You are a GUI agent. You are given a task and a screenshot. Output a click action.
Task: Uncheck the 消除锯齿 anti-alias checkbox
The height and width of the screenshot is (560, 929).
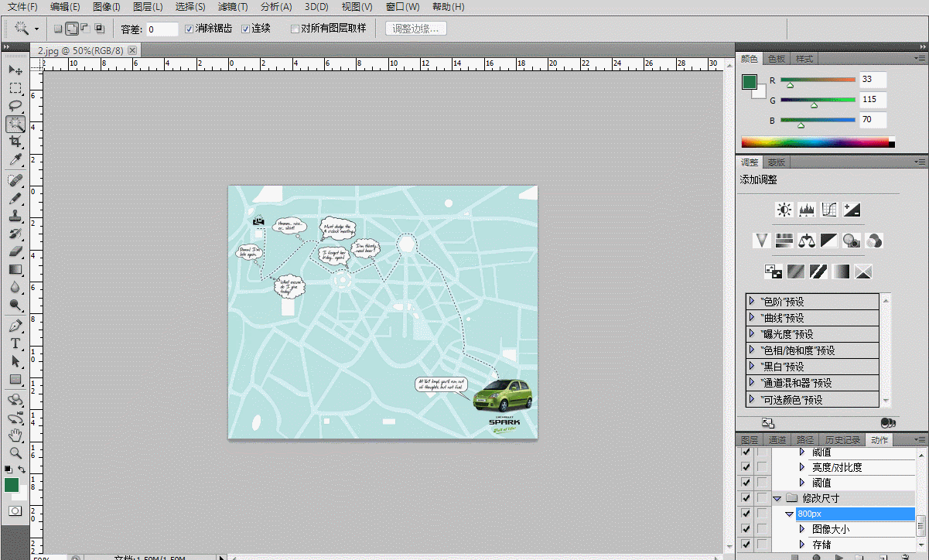coord(190,29)
